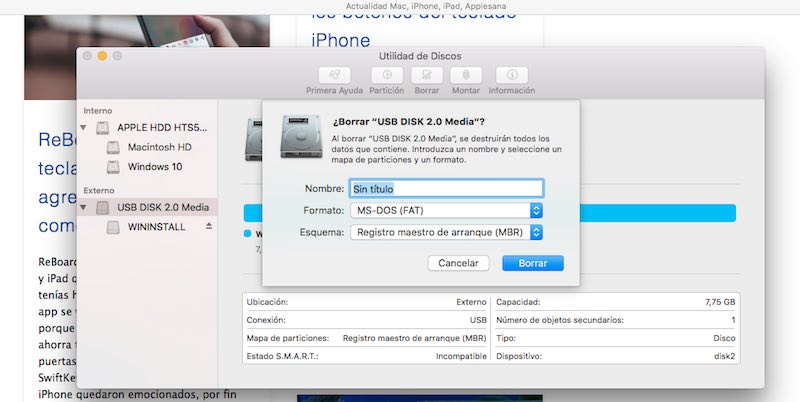Click the blue disk usage bar
Image resolution: width=800 pixels, height=402 pixels.
pyautogui.click(x=657, y=213)
